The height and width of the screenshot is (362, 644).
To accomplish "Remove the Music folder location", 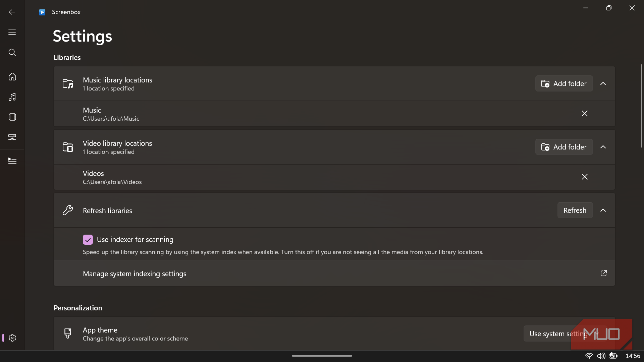I will (585, 114).
